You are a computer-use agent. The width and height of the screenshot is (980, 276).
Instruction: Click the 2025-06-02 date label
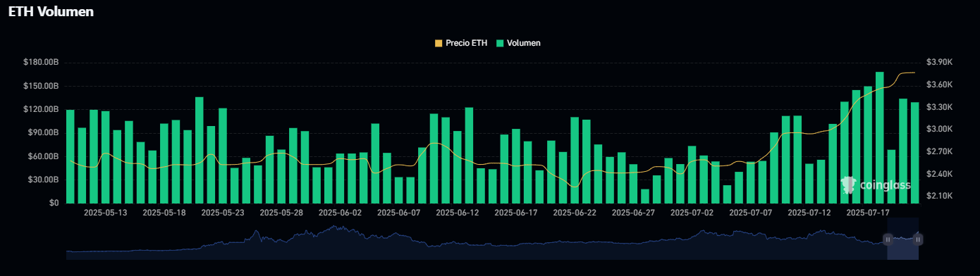click(x=340, y=212)
